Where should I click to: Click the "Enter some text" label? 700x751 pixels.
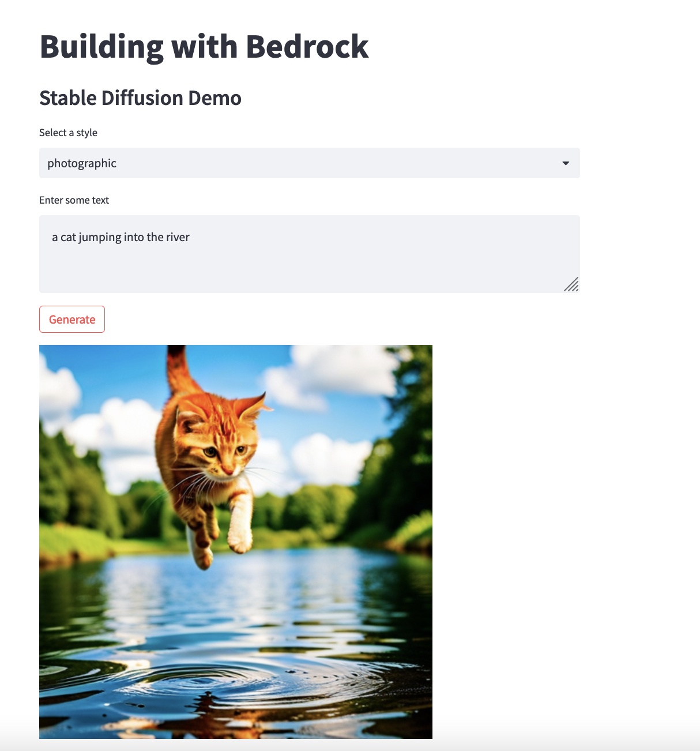(x=74, y=200)
